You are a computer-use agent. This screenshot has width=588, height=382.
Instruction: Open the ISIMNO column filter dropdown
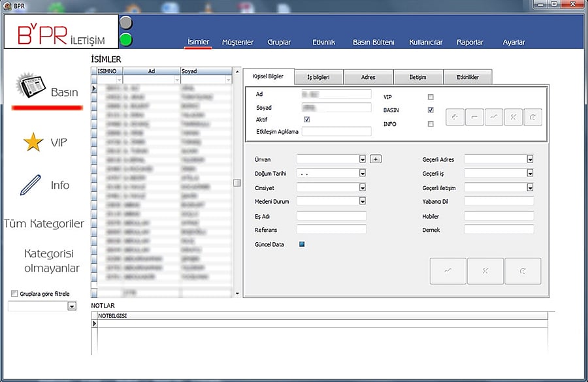[x=120, y=80]
